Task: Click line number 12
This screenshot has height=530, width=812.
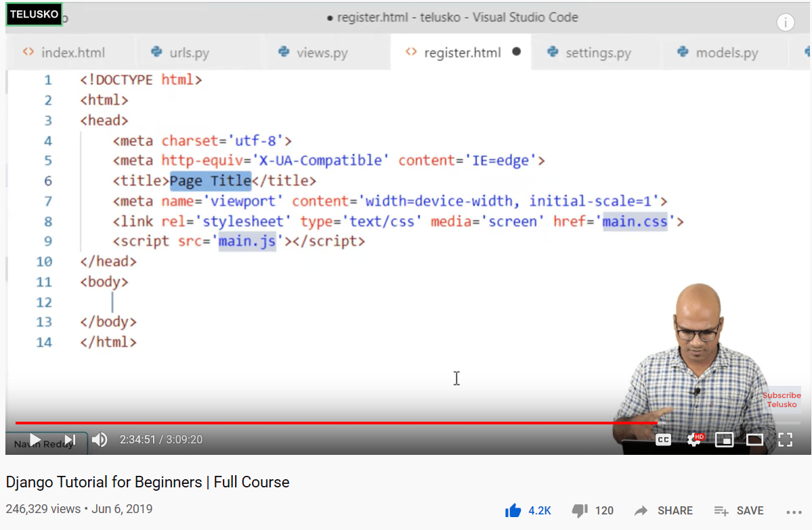Action: point(44,303)
